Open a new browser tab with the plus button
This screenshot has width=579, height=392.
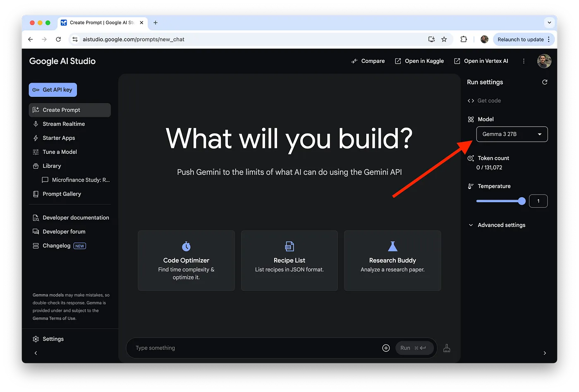tap(156, 23)
